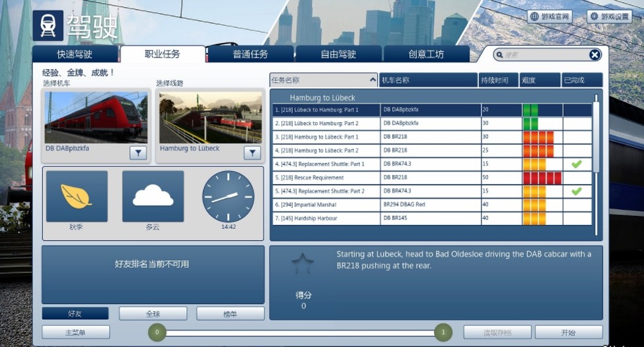Switch to the 自由驾驶 tab

pyautogui.click(x=338, y=54)
